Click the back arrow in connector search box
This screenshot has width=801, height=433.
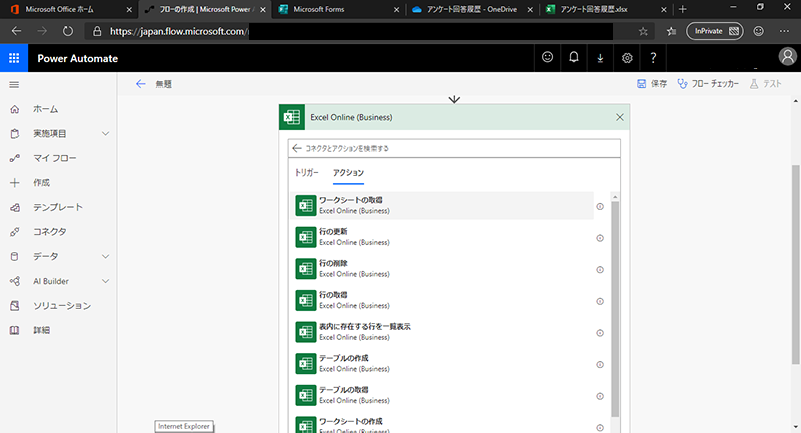click(297, 149)
